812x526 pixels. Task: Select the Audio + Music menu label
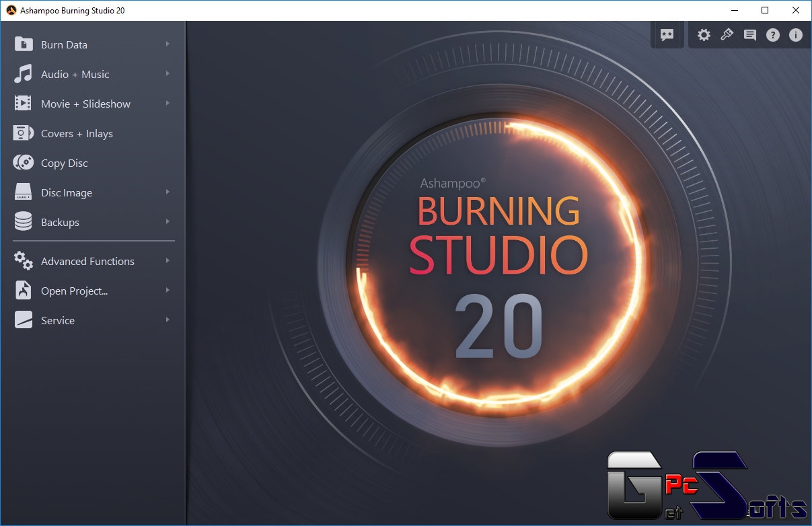[75, 75]
